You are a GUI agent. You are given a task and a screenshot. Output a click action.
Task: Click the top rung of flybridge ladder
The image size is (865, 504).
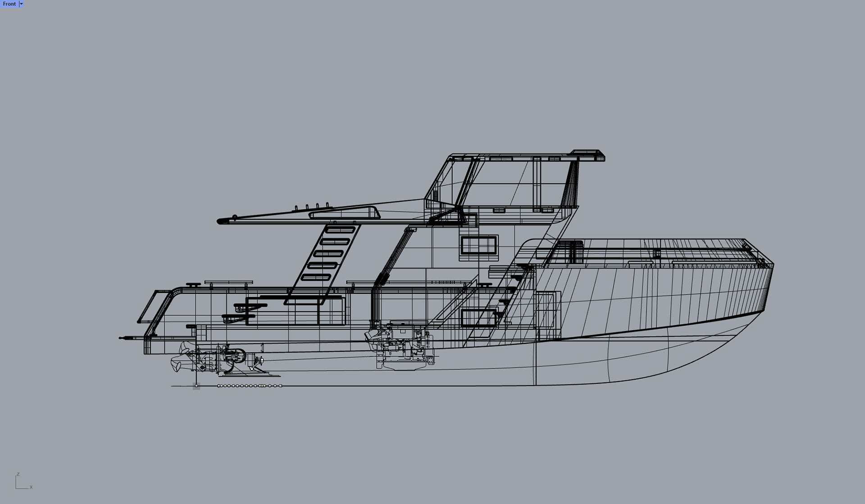340,230
